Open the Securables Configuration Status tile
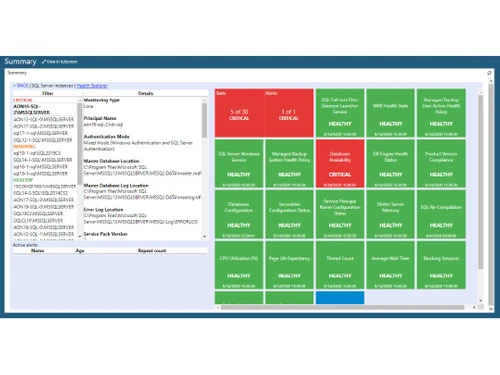The width and height of the screenshot is (500, 375). coord(289,214)
